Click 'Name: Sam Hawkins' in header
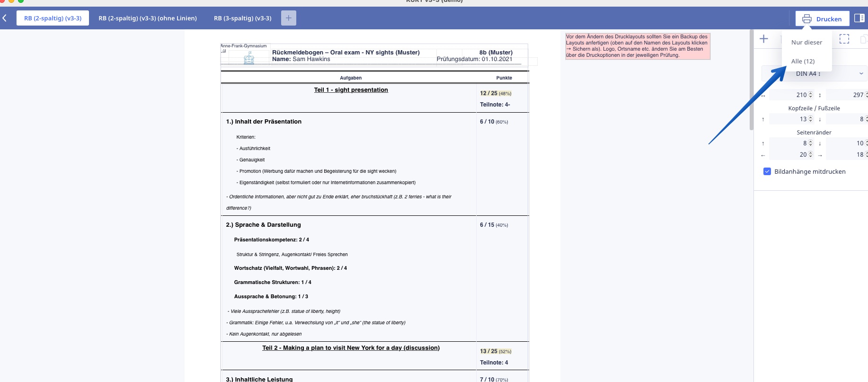The width and height of the screenshot is (868, 382). [x=301, y=59]
